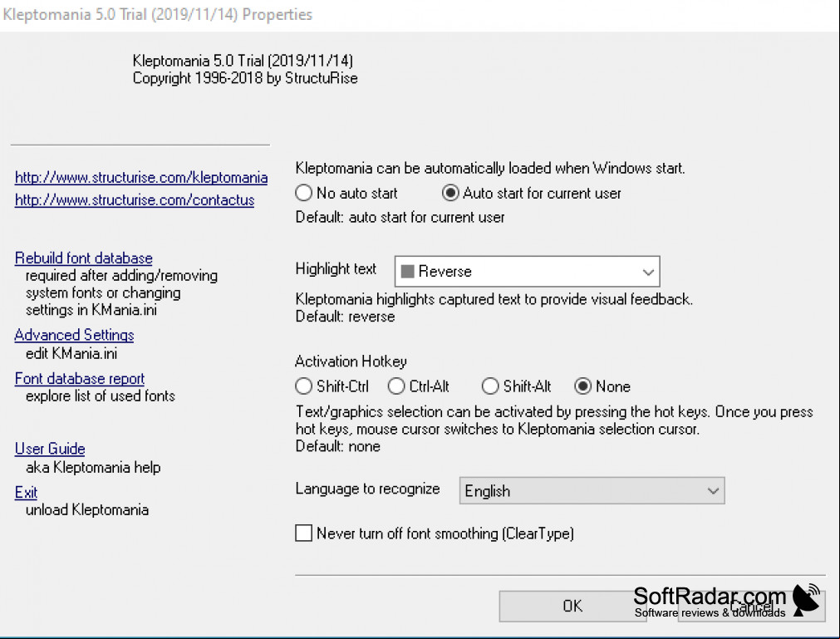Image resolution: width=840 pixels, height=639 pixels.
Task: Click the 'Language to recognize' label
Action: (x=367, y=489)
